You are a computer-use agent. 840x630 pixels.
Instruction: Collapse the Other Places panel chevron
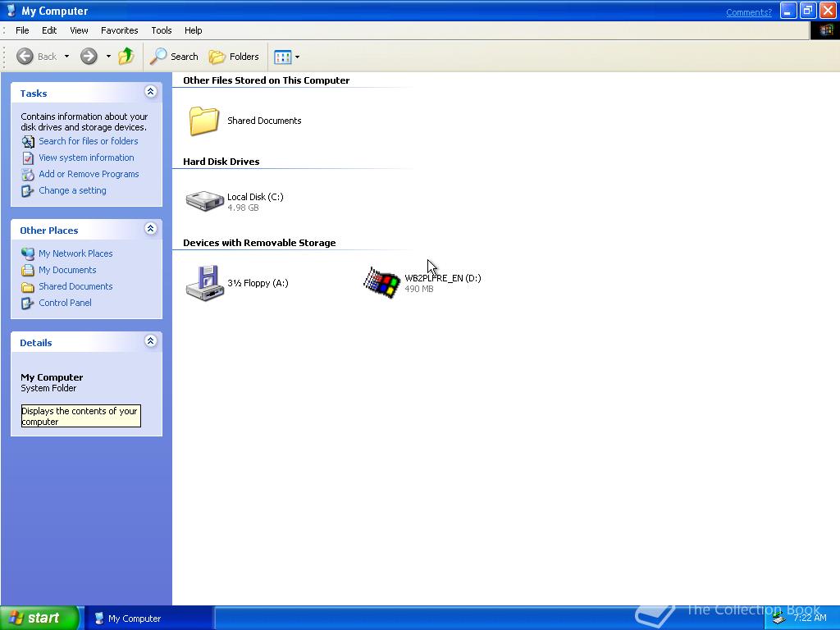click(x=151, y=229)
